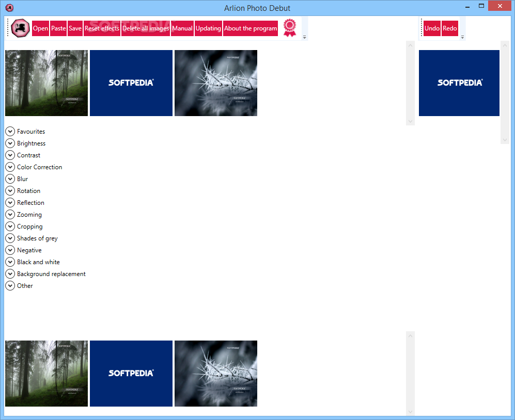Click the Paste button
The height and width of the screenshot is (420, 515).
point(58,28)
